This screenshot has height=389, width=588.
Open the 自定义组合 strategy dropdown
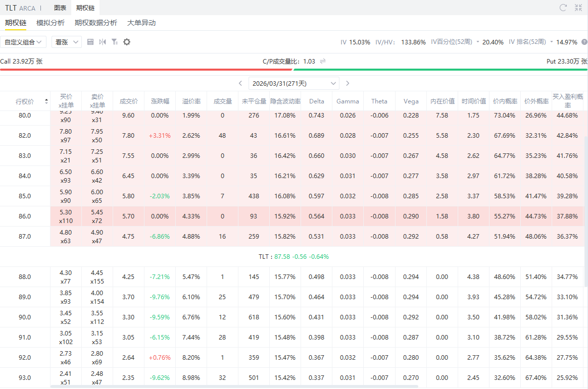coord(24,42)
